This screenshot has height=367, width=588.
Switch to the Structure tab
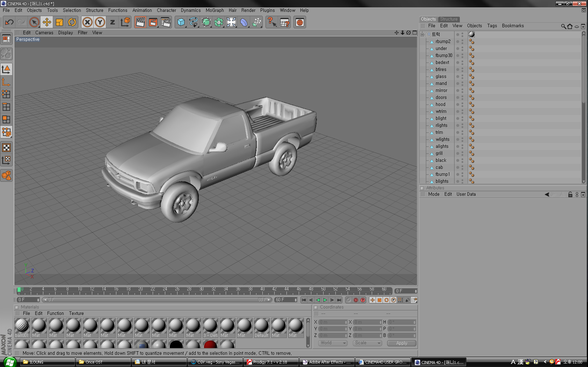pyautogui.click(x=449, y=19)
